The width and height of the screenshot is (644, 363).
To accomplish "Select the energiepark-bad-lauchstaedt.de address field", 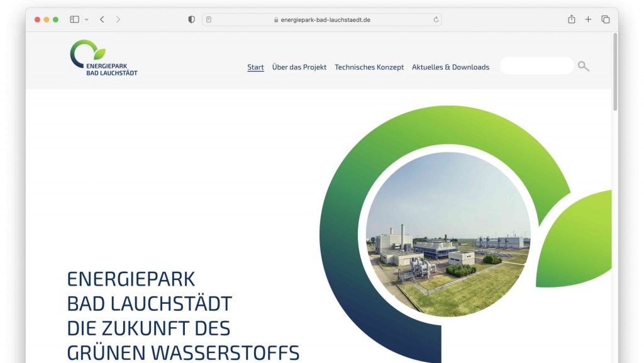I will click(x=322, y=20).
